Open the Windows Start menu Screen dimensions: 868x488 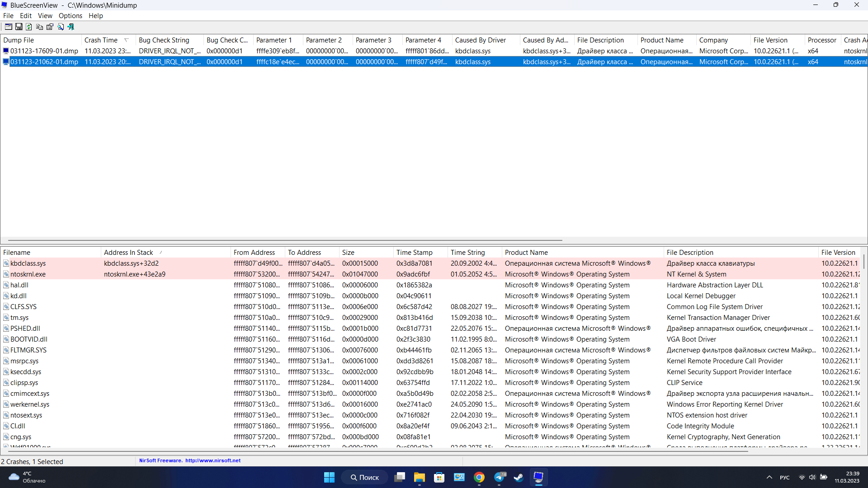click(329, 477)
